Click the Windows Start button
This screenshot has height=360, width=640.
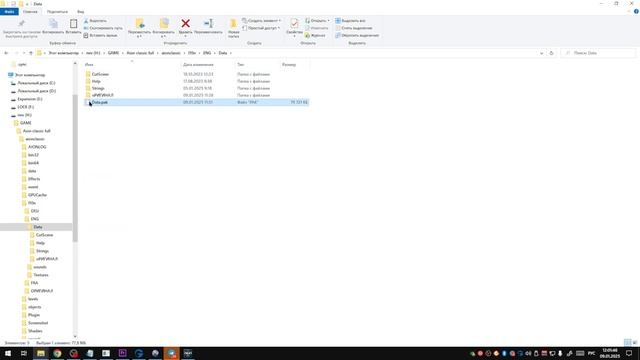pos(8,353)
